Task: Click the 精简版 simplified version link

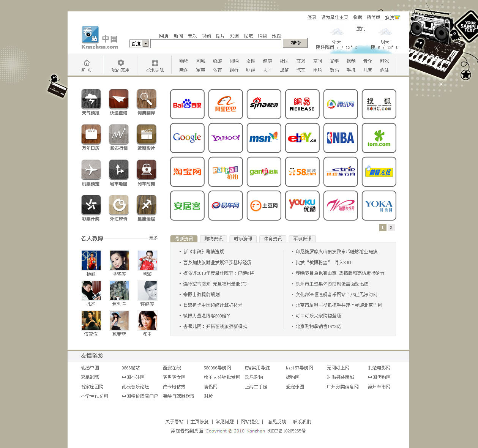Action: point(373,17)
